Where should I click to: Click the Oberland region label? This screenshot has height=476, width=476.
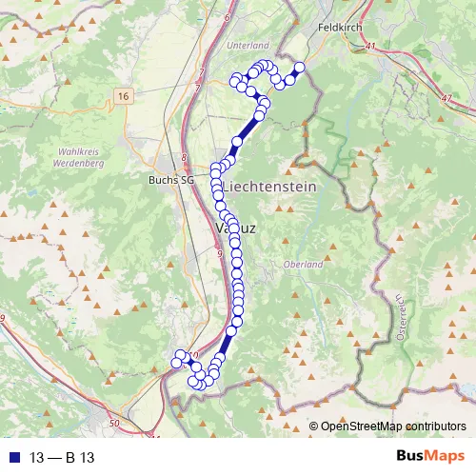pyautogui.click(x=303, y=265)
